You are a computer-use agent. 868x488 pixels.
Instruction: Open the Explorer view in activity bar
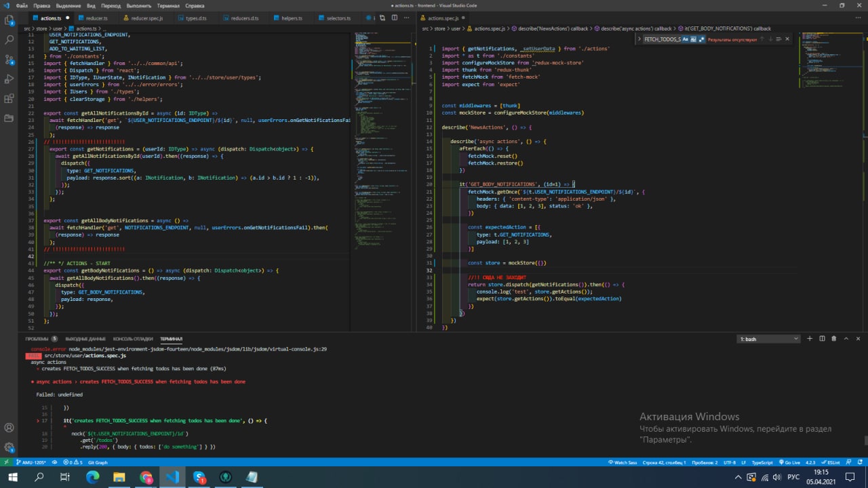9,20
